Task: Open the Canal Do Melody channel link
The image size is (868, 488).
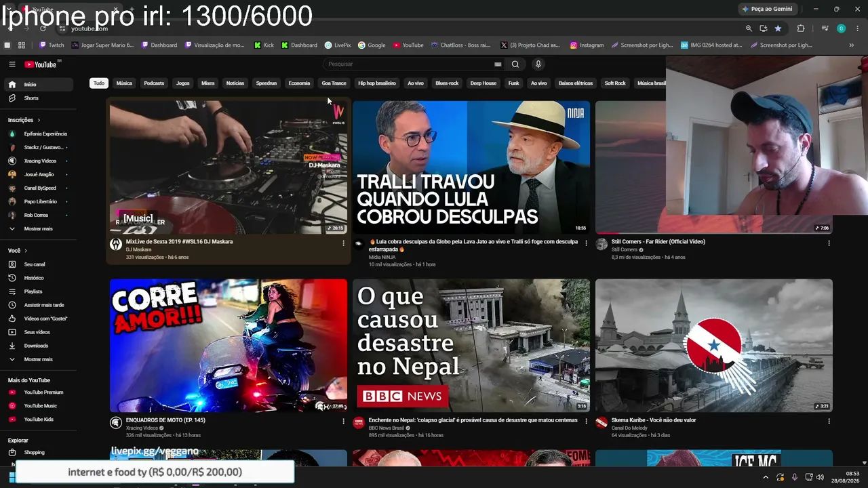Action: pos(630,428)
